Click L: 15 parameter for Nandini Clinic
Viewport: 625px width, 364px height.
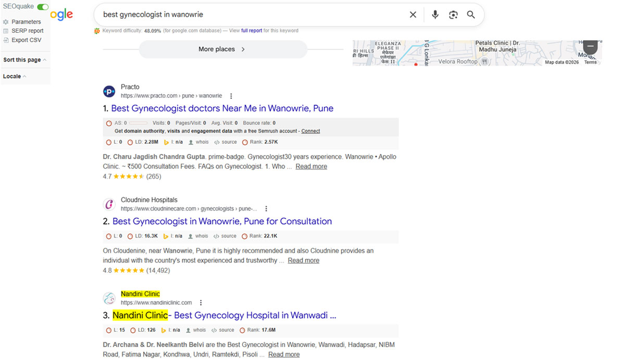click(x=116, y=330)
